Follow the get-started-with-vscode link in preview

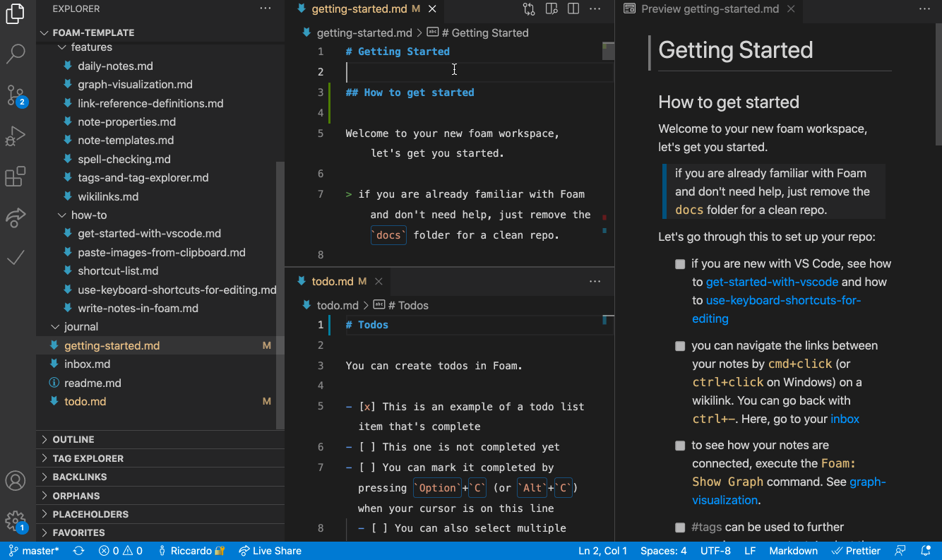click(772, 282)
